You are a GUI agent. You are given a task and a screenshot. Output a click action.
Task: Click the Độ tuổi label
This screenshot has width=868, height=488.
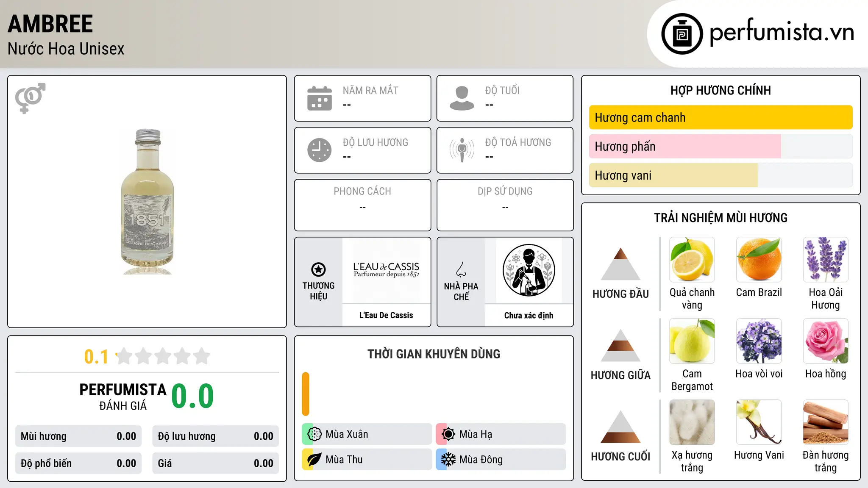click(x=503, y=91)
